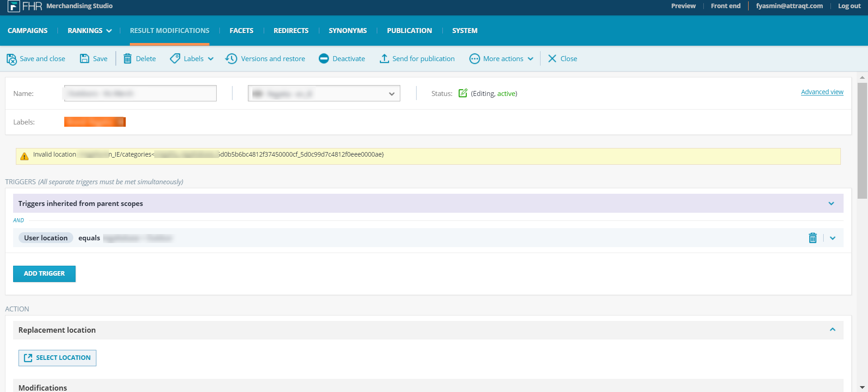
Task: Click the Save floppy disk icon
Action: [x=85, y=58]
